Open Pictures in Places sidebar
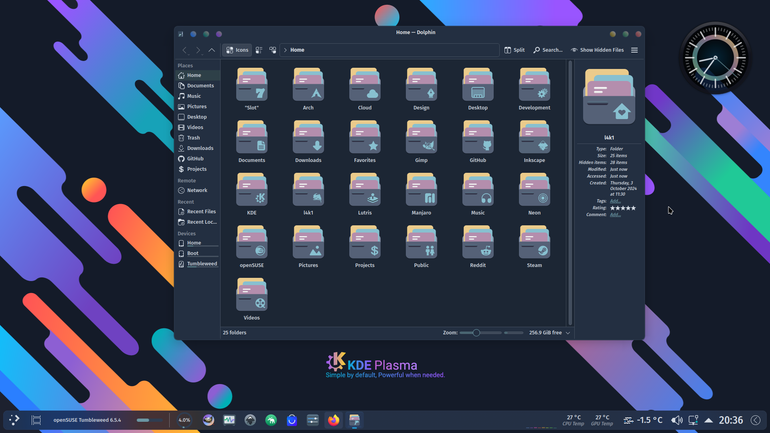This screenshot has height=433, width=770. pyautogui.click(x=198, y=107)
